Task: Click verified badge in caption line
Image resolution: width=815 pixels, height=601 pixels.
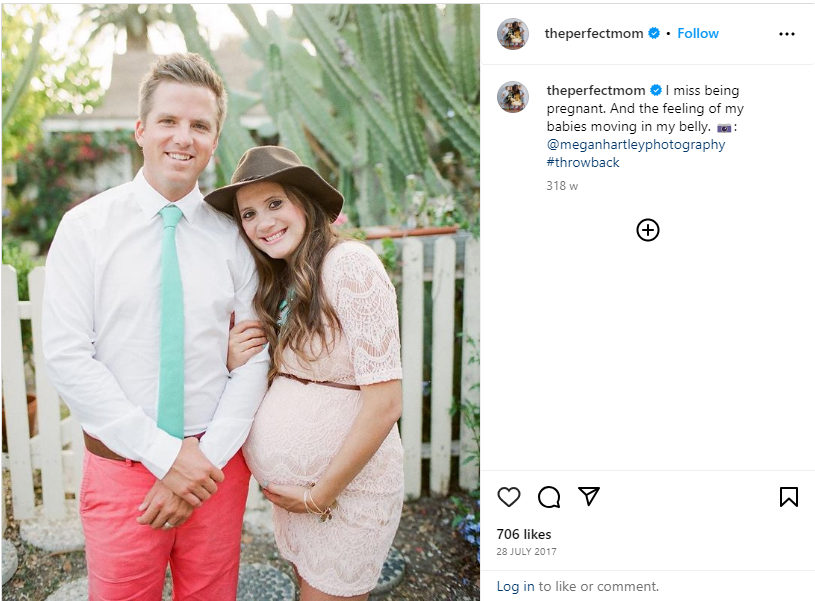Action: 656,90
